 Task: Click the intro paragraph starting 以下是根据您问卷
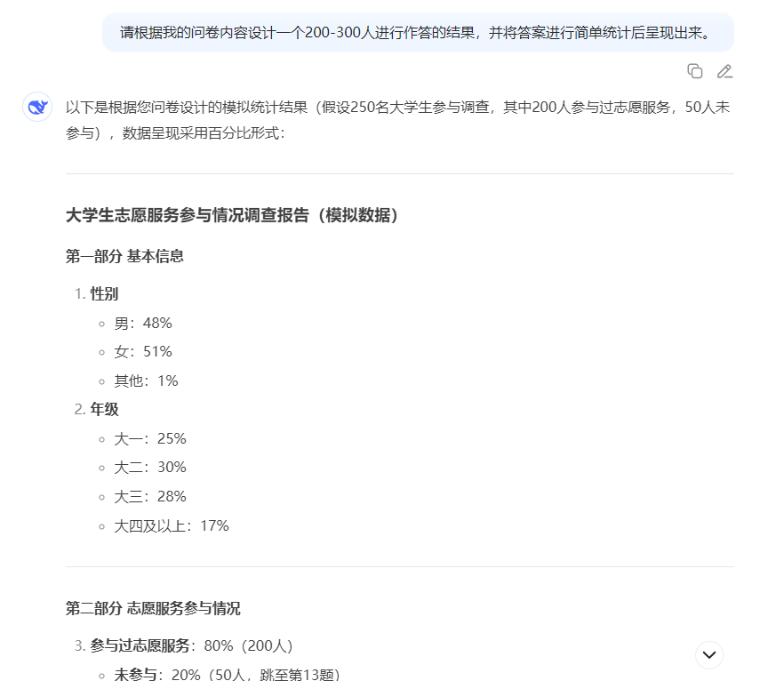[398, 120]
